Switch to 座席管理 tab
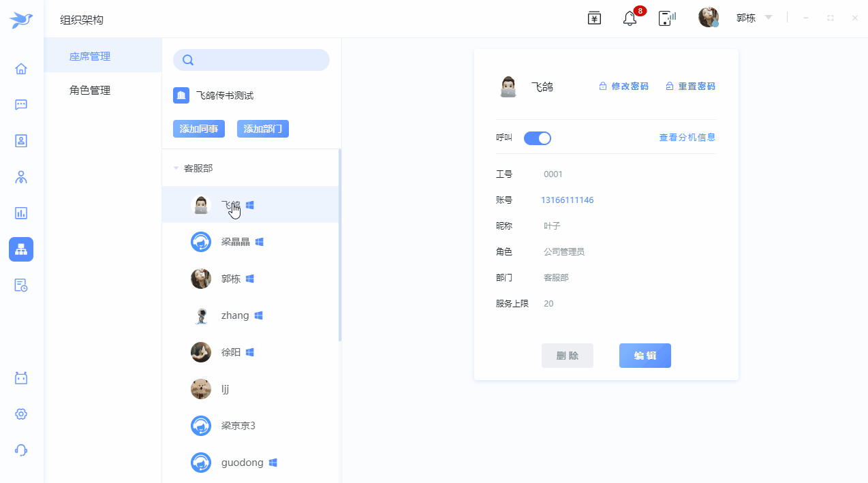Screen dimensions: 868x483 pyautogui.click(x=90, y=57)
